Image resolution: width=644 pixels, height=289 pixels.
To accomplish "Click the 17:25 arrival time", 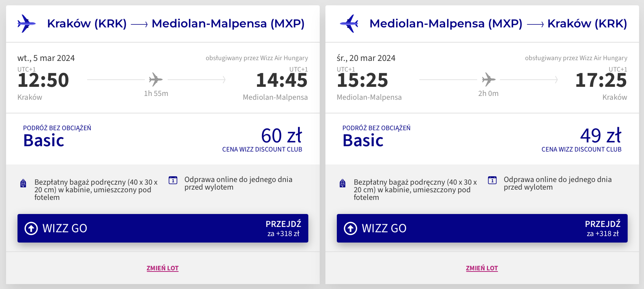I will (x=601, y=80).
